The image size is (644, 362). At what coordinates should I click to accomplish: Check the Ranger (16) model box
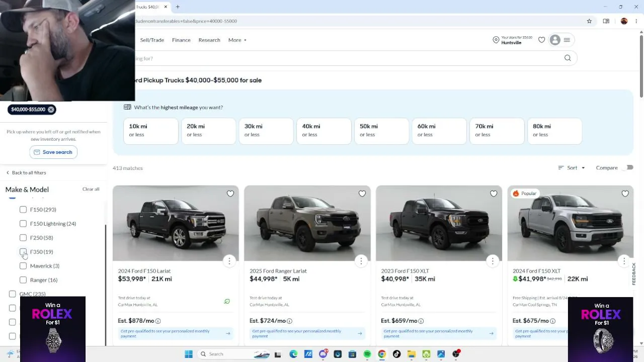pyautogui.click(x=23, y=280)
